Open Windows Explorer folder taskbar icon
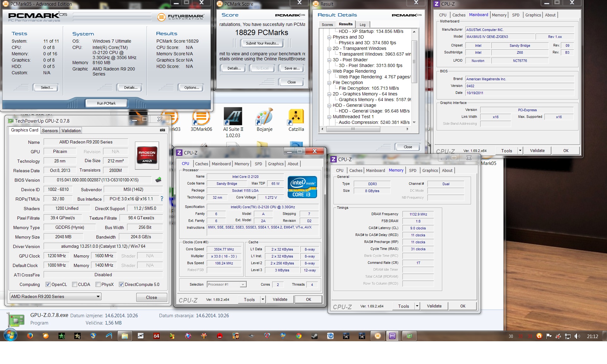 [125, 336]
